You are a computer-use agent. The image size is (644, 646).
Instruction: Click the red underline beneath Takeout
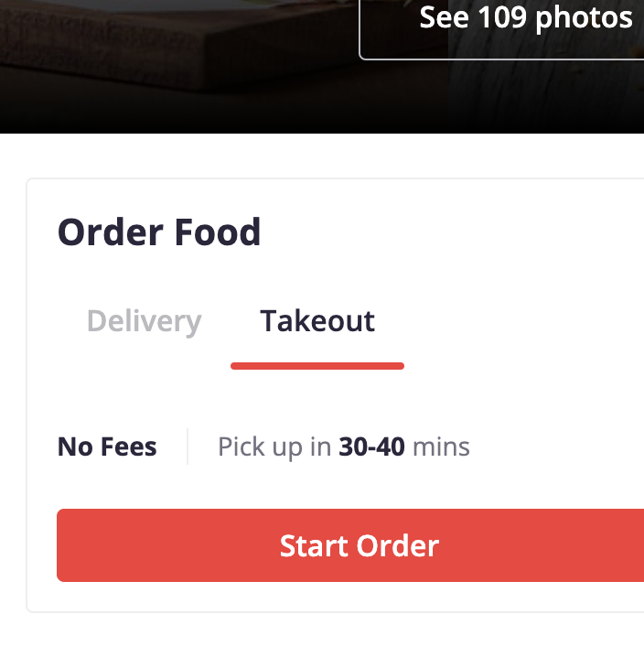tap(317, 366)
